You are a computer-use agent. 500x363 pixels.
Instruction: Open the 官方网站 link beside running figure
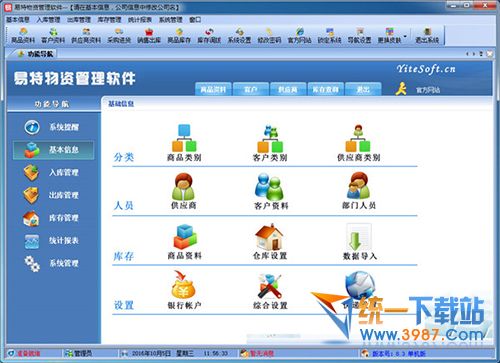click(x=428, y=90)
